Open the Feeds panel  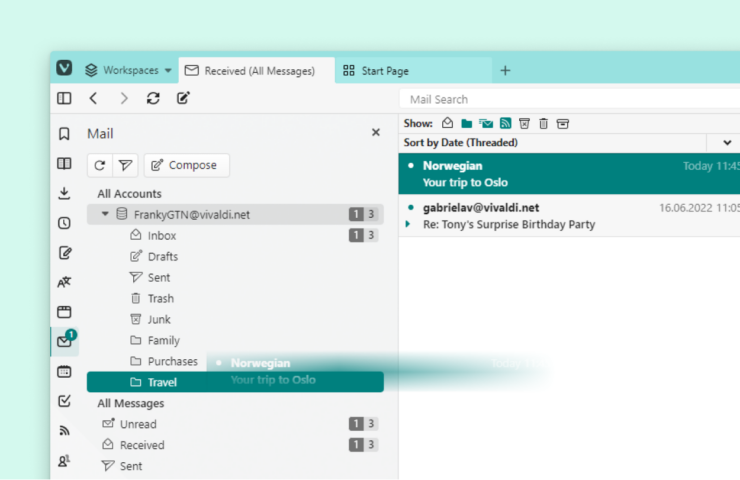(64, 430)
